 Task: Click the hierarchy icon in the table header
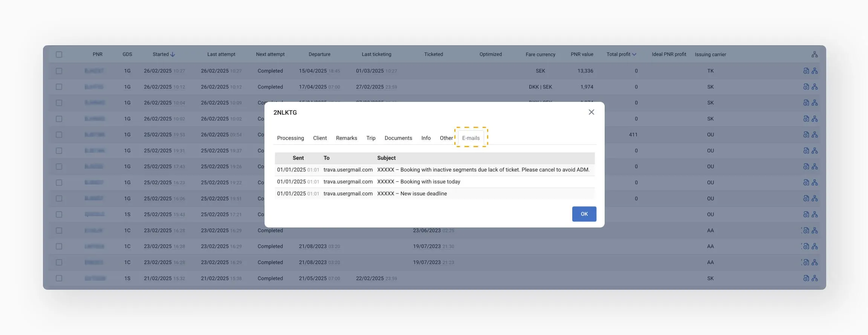point(815,54)
